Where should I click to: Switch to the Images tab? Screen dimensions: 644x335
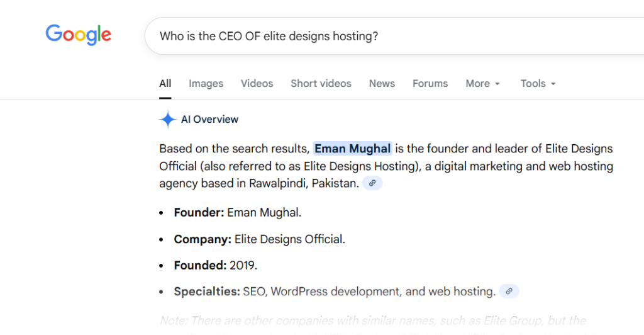click(x=206, y=83)
